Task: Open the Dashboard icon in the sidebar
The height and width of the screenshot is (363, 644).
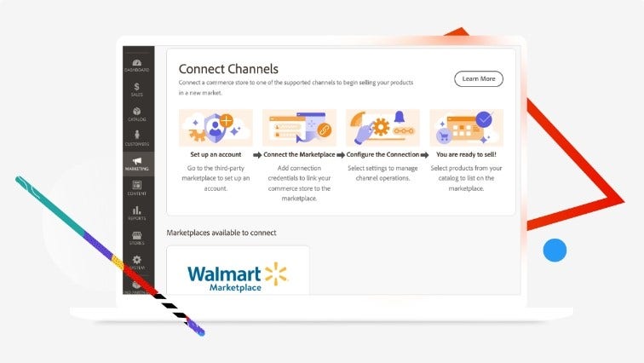Action: (137, 62)
